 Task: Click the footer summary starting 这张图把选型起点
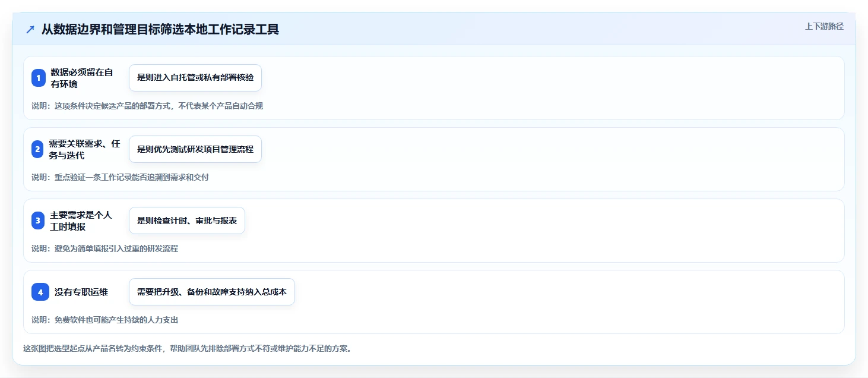coord(187,348)
